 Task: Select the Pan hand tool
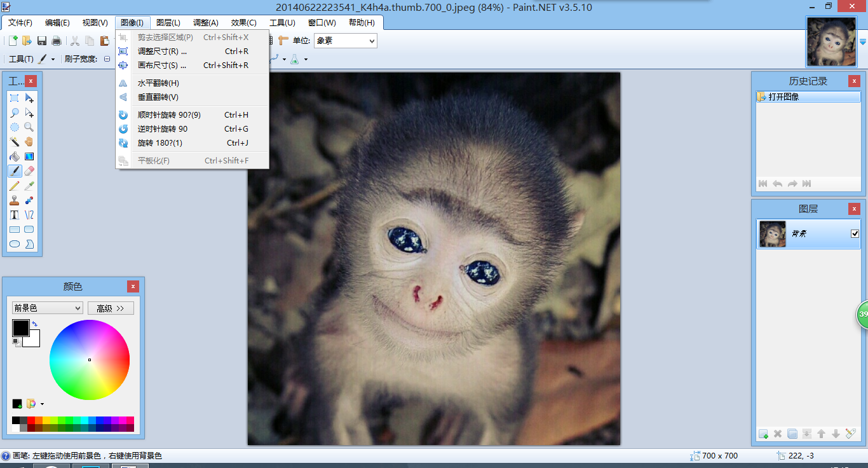(x=29, y=142)
